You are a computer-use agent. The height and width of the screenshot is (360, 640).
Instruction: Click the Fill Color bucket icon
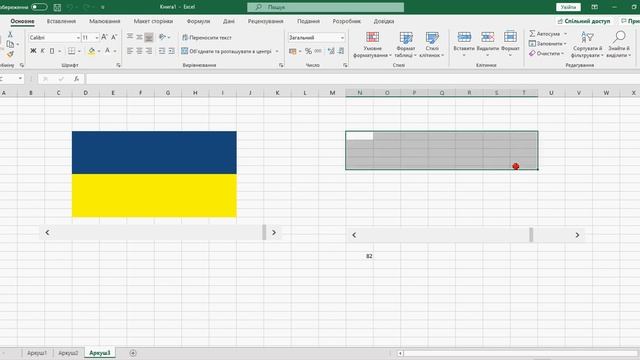[91, 51]
